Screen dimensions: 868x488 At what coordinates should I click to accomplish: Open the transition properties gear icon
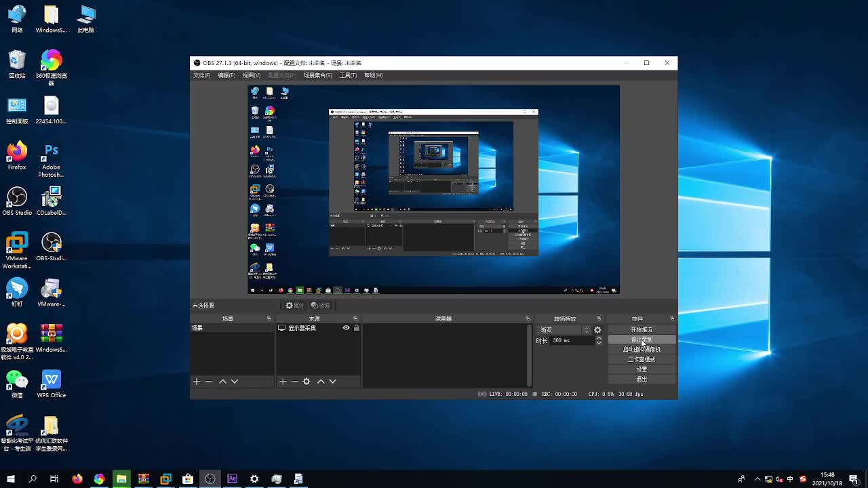(596, 329)
